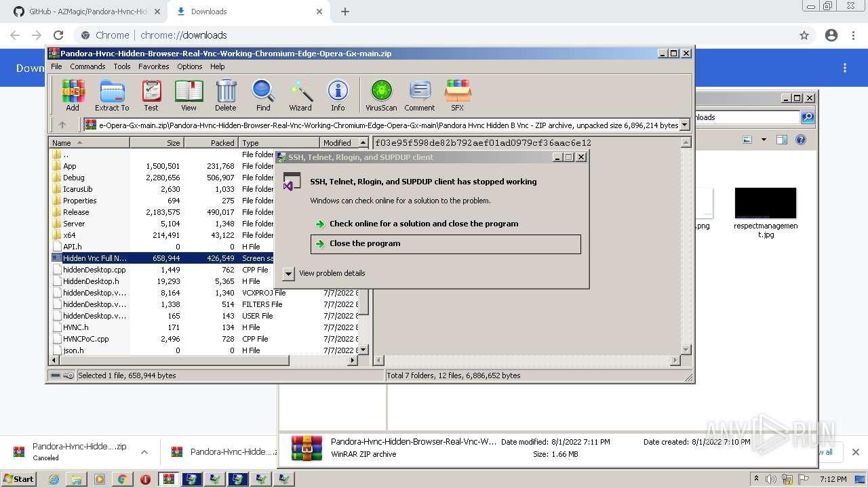Sort file list by Size column
Image resolution: width=868 pixels, height=488 pixels.
[x=157, y=143]
